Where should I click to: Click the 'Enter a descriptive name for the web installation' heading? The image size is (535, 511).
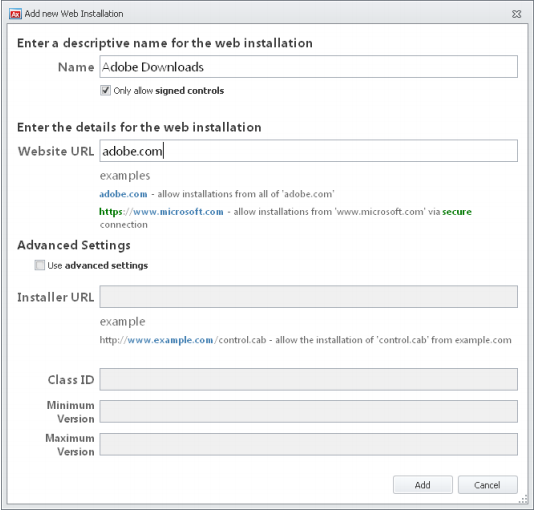point(165,43)
